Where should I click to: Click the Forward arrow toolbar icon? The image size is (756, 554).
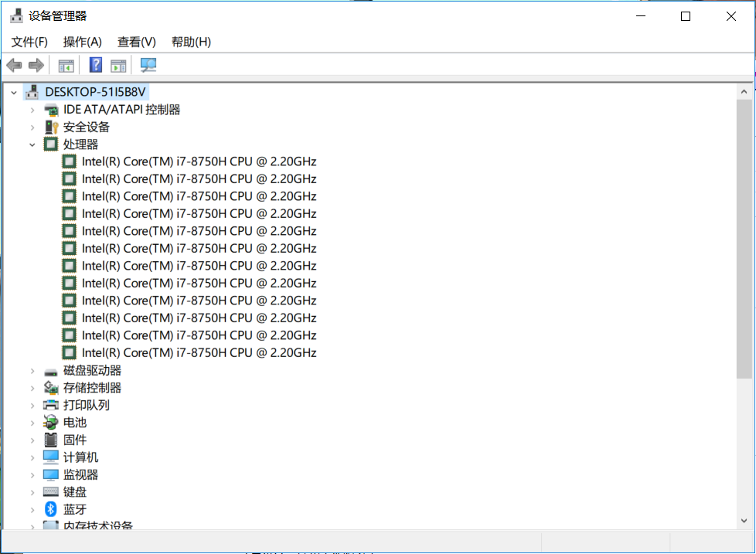pos(36,65)
